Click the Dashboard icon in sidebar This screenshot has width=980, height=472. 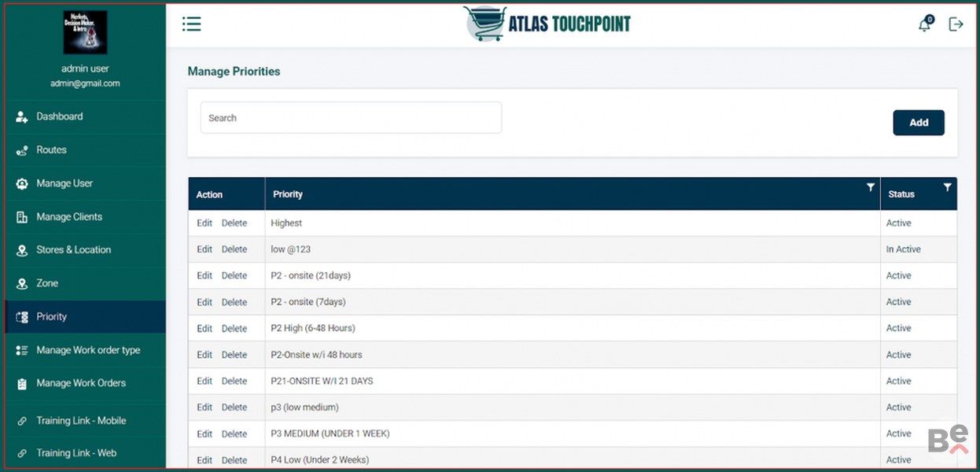coord(22,116)
